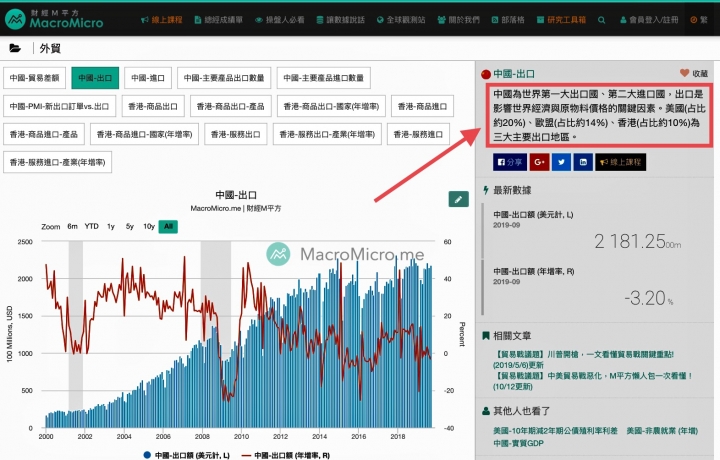
Task: Set chart zoom to All
Action: 168,226
